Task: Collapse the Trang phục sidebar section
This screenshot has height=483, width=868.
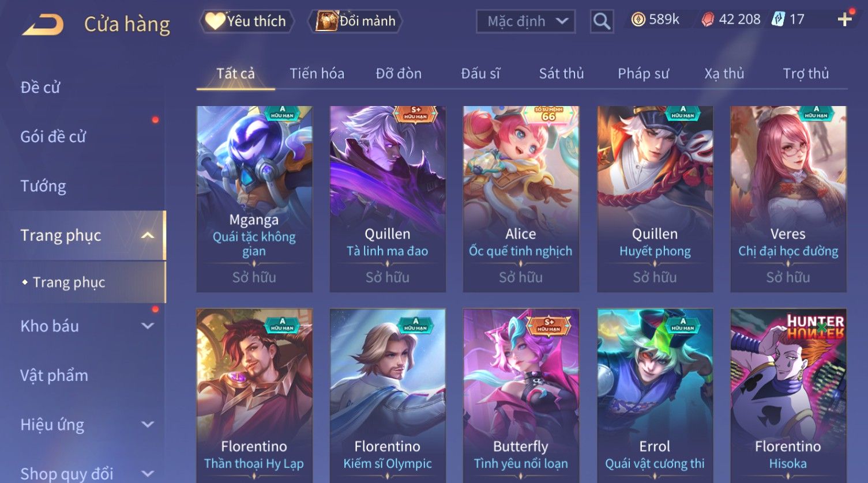Action: click(148, 235)
